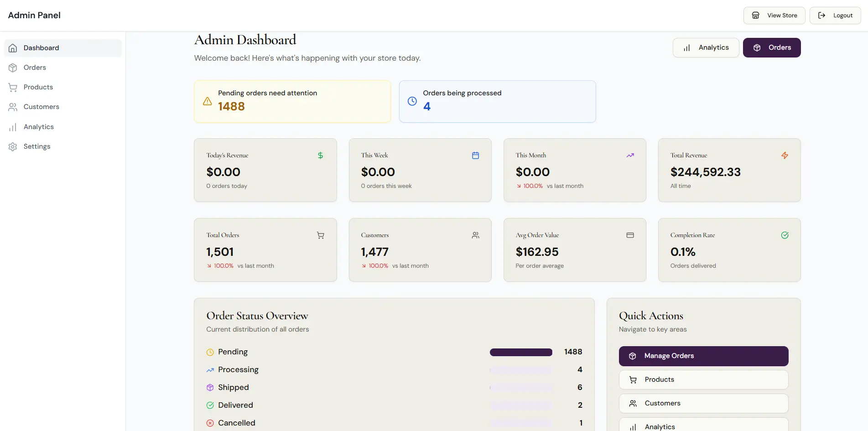Viewport: 868px width, 431px height.
Task: Click the green checkmark on Completion Rate card
Action: click(x=785, y=235)
